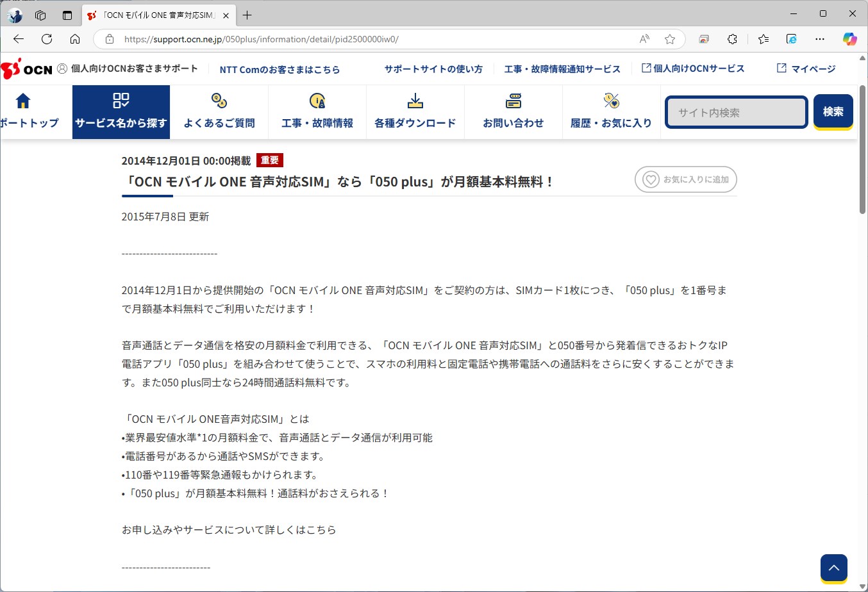Refresh the page with reload icon
This screenshot has height=592, width=868.
[47, 39]
